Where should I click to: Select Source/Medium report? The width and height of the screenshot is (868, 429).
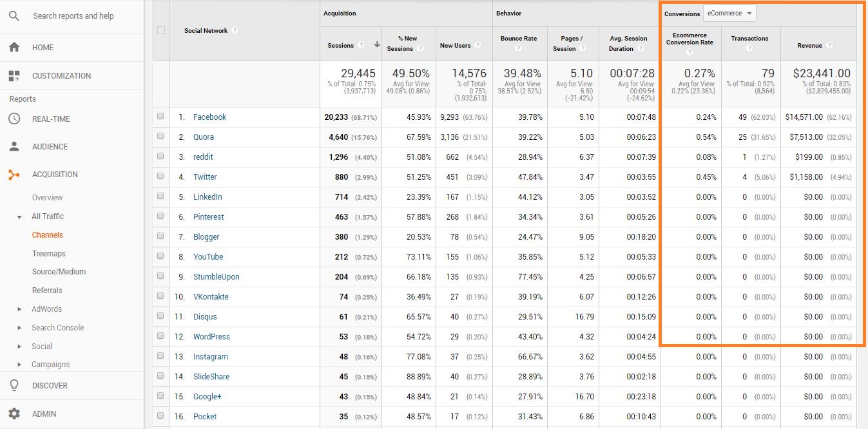59,272
